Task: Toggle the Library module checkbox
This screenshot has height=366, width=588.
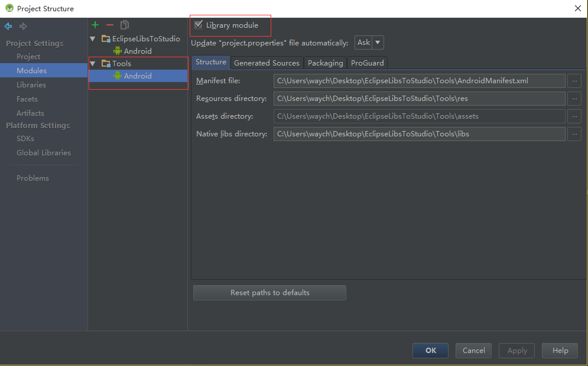Action: 199,25
